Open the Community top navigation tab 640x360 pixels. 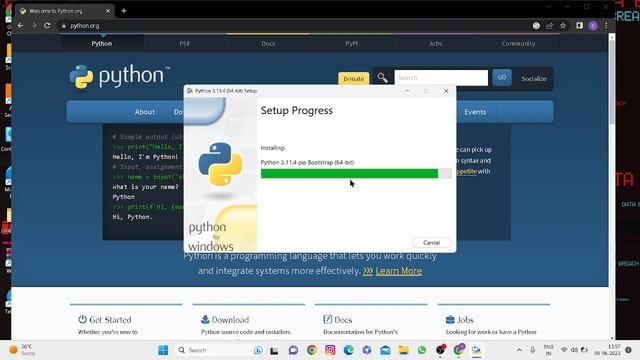518,43
